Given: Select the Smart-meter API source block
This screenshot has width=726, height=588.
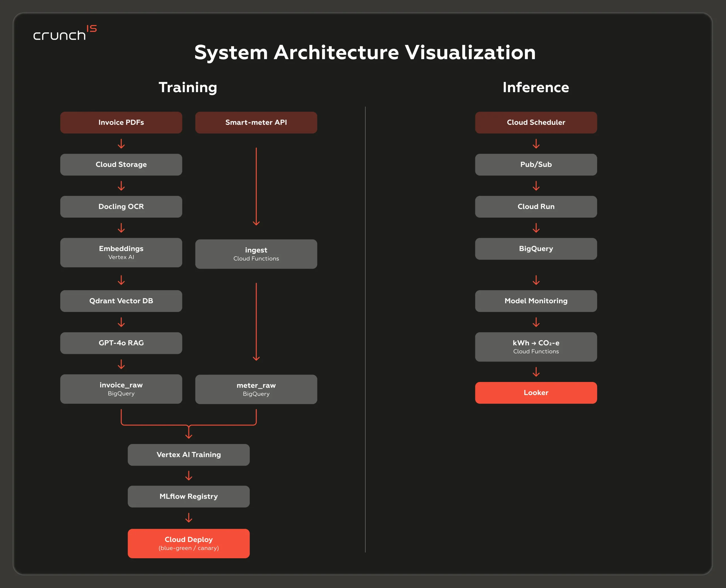Looking at the screenshot, I should 256,122.
